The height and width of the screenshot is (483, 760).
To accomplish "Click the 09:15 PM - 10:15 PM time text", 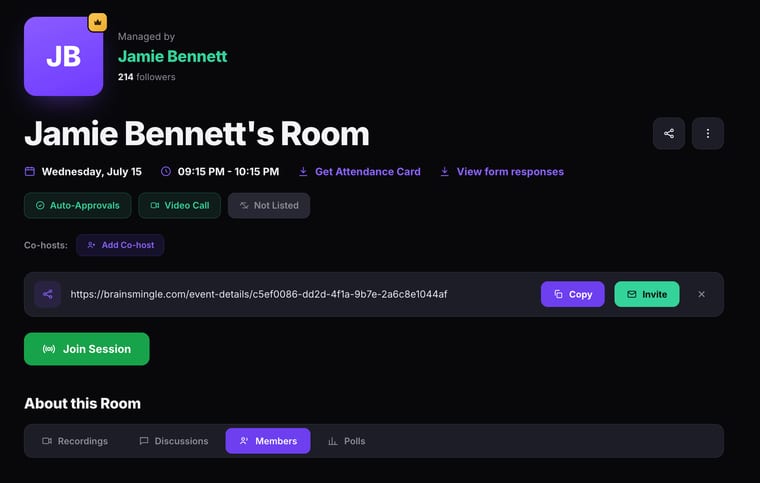I will point(228,171).
